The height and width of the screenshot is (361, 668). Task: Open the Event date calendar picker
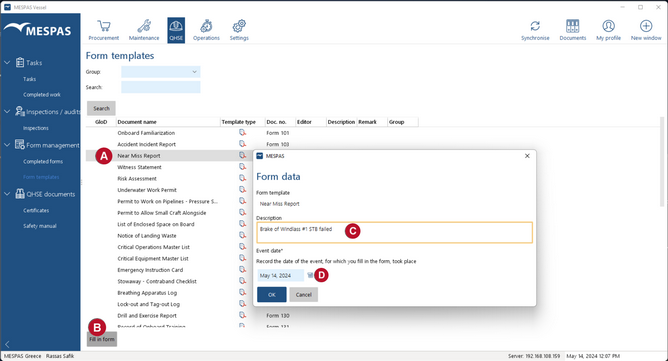point(310,275)
